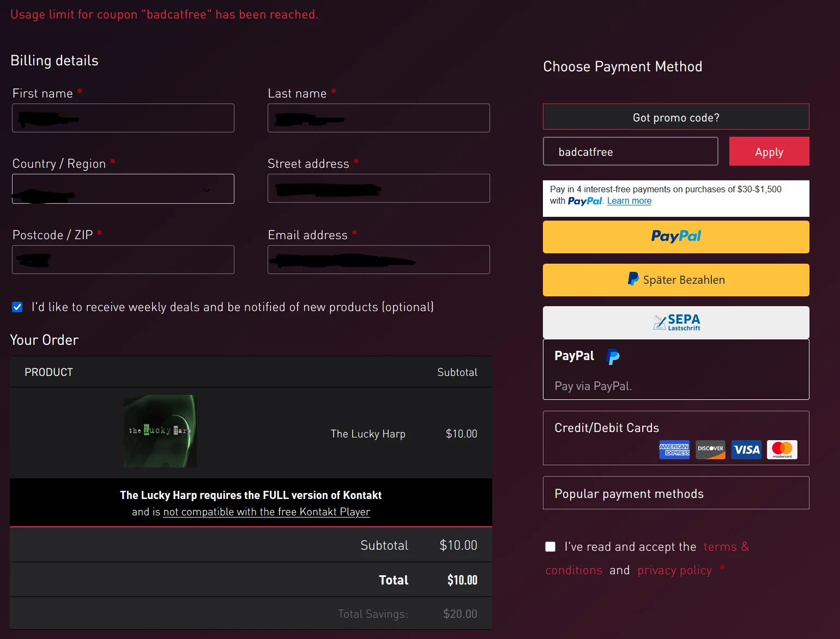840x639 pixels.
Task: Click the promo code input field
Action: (631, 151)
